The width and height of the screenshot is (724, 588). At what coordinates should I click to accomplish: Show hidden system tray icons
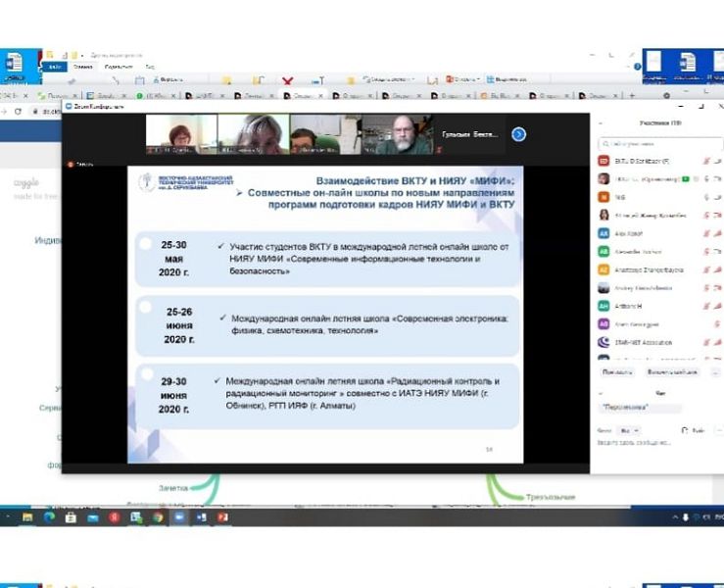click(x=675, y=517)
